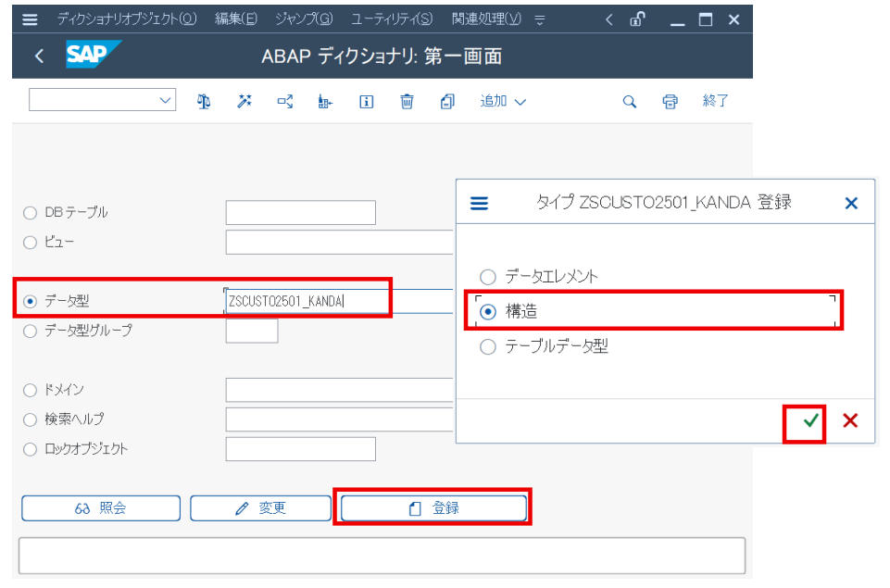Viewport: 890px width, 588px height.
Task: Select 構造 option in dialog
Action: (x=487, y=312)
